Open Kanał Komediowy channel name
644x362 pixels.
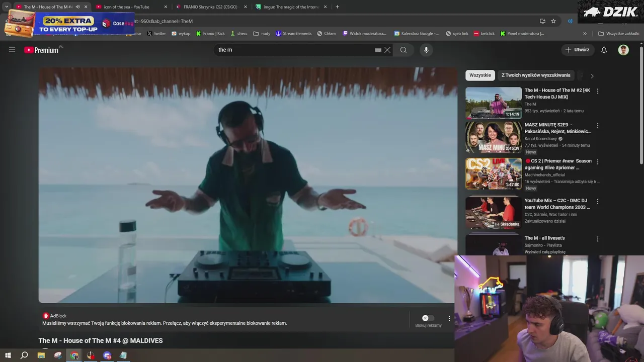click(x=541, y=139)
